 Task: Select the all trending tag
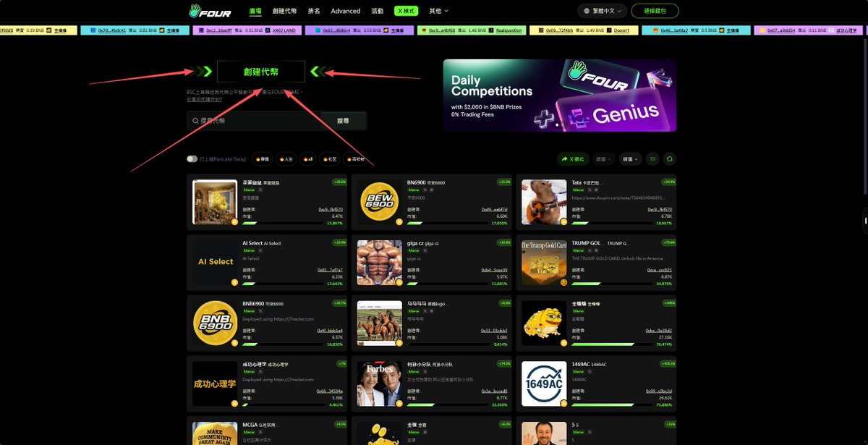tap(308, 158)
